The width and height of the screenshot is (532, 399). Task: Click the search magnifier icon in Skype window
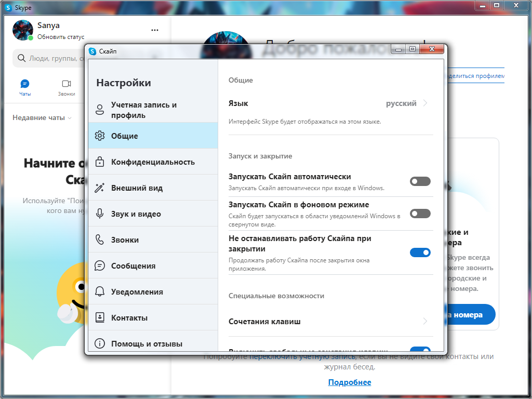pos(21,58)
